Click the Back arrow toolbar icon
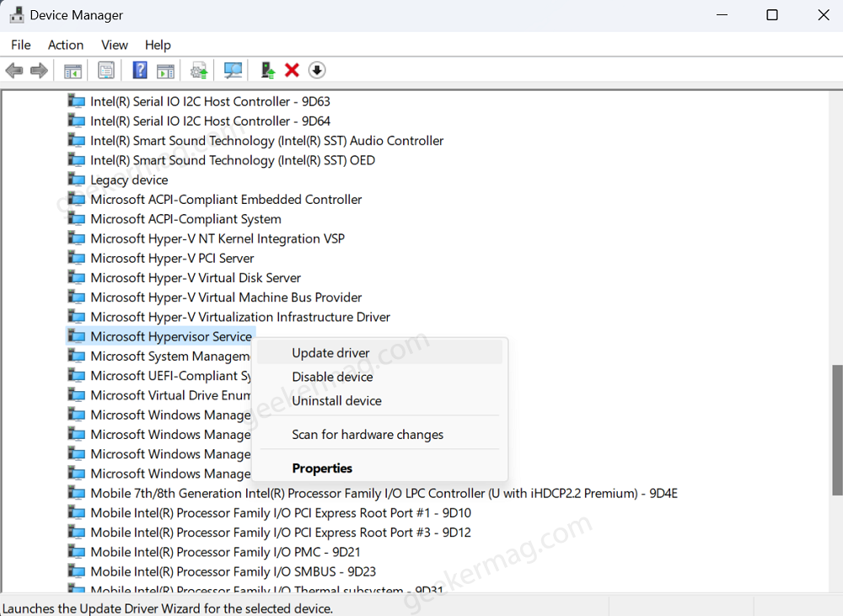Image resolution: width=843 pixels, height=616 pixels. click(x=14, y=71)
